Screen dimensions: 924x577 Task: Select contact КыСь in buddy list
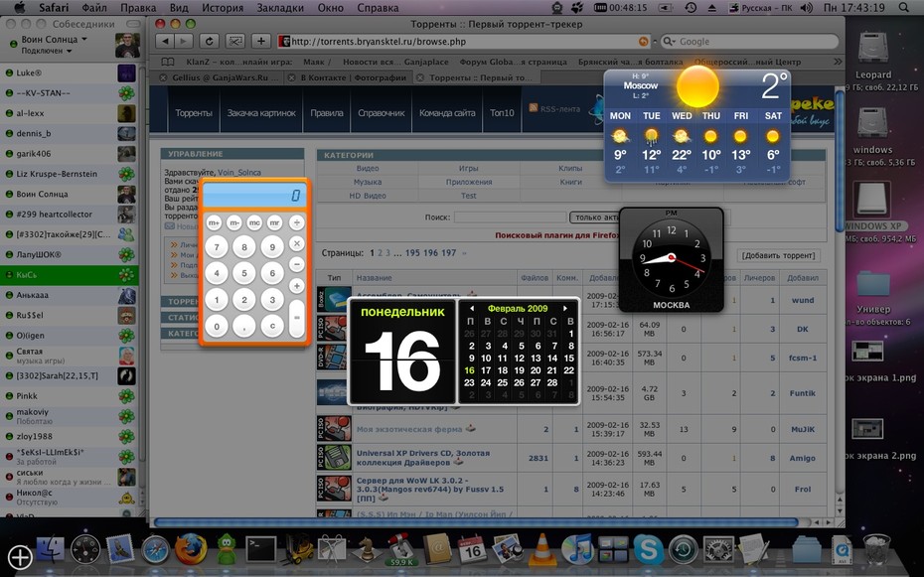[70, 275]
